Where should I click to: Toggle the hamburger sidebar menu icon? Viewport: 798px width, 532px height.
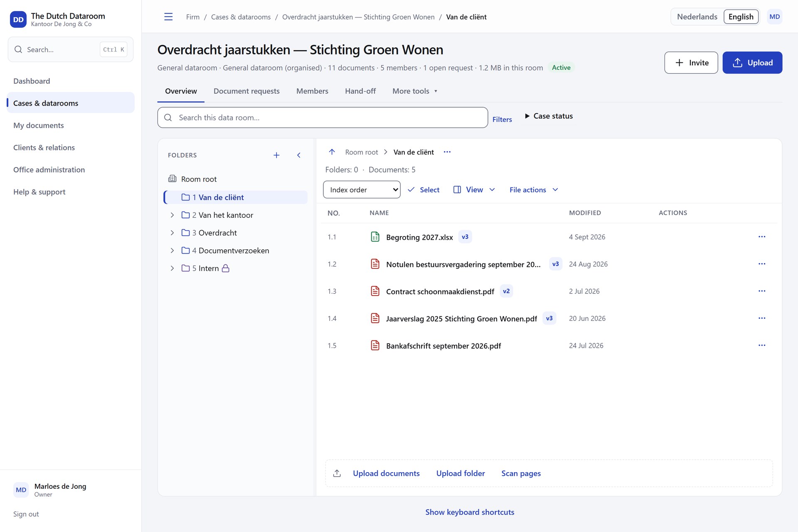pos(168,17)
